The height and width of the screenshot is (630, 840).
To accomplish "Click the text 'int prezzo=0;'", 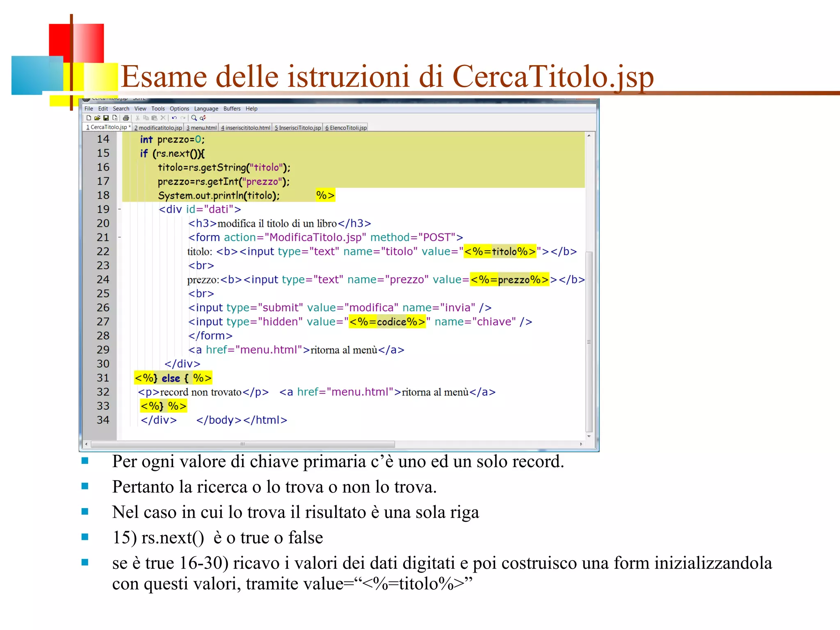I will click(x=172, y=139).
